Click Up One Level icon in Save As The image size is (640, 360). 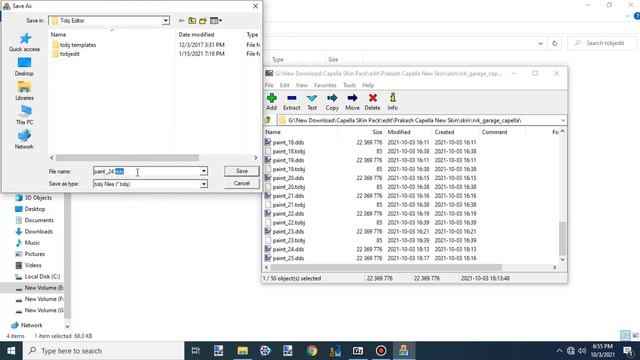click(x=192, y=20)
